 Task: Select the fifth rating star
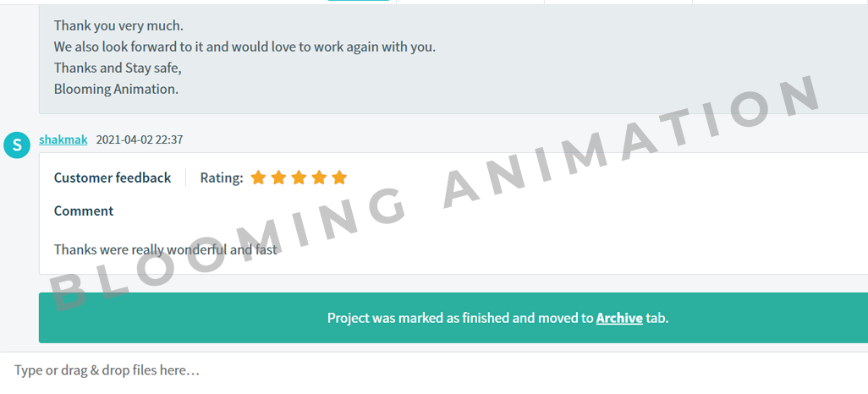339,178
